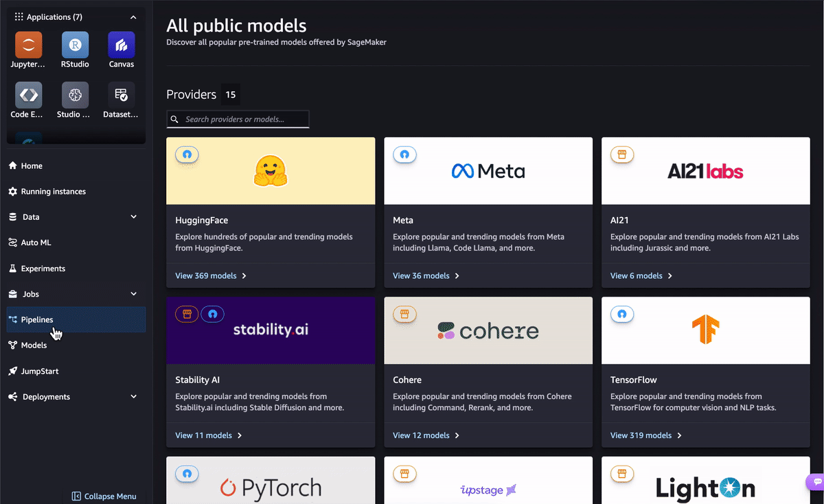Image resolution: width=824 pixels, height=504 pixels.
Task: Select the Cohere provider card logo
Action: [488, 331]
